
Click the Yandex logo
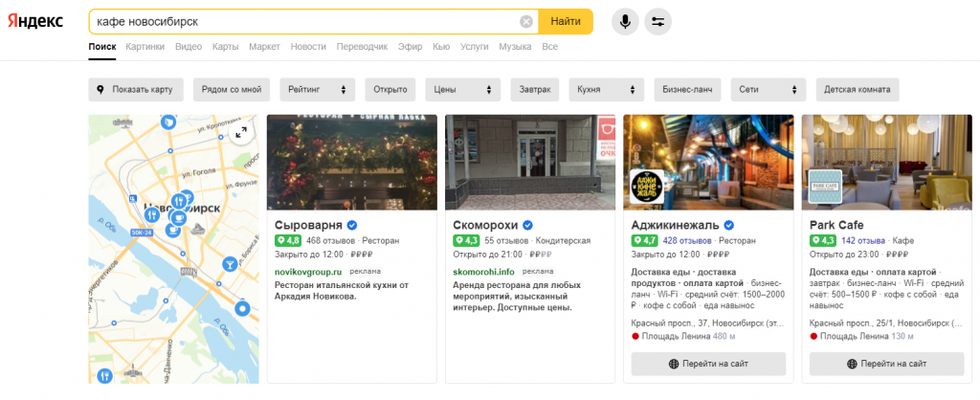click(35, 21)
